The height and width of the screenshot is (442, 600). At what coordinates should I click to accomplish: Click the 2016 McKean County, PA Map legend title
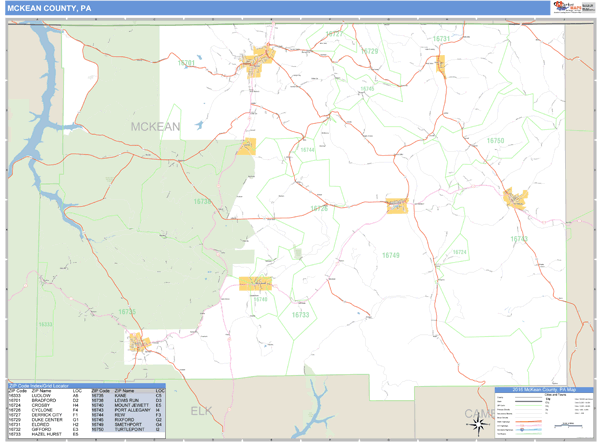click(x=544, y=390)
